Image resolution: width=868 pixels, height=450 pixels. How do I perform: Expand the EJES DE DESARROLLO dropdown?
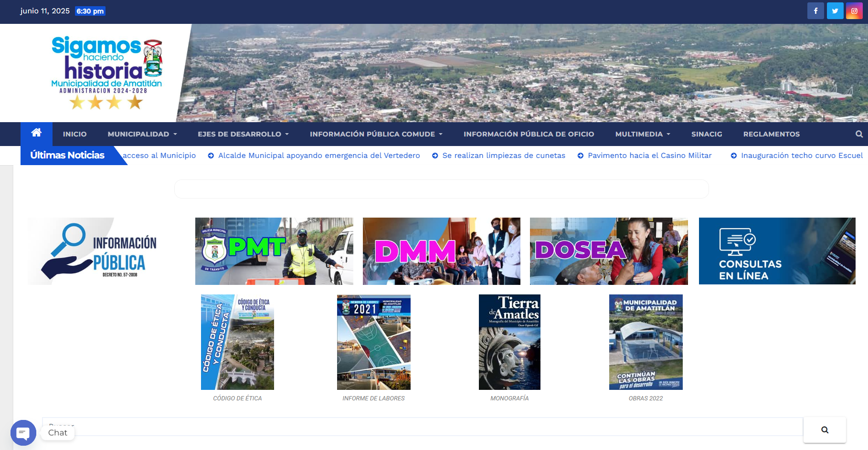243,134
